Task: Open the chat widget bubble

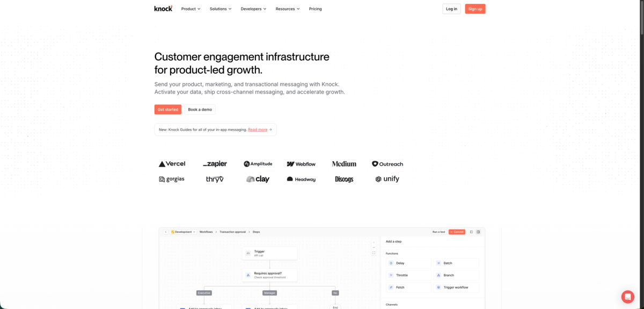Action: tap(628, 297)
